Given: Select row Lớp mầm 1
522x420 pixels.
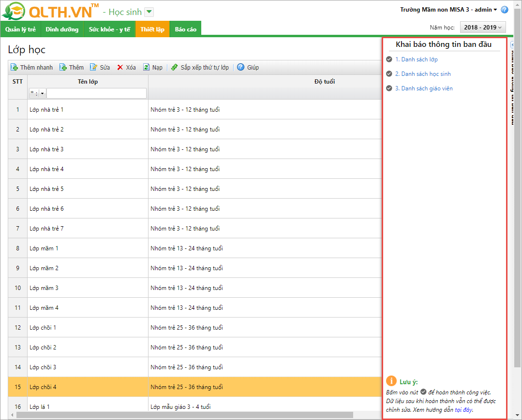Looking at the screenshot, I should [x=195, y=248].
